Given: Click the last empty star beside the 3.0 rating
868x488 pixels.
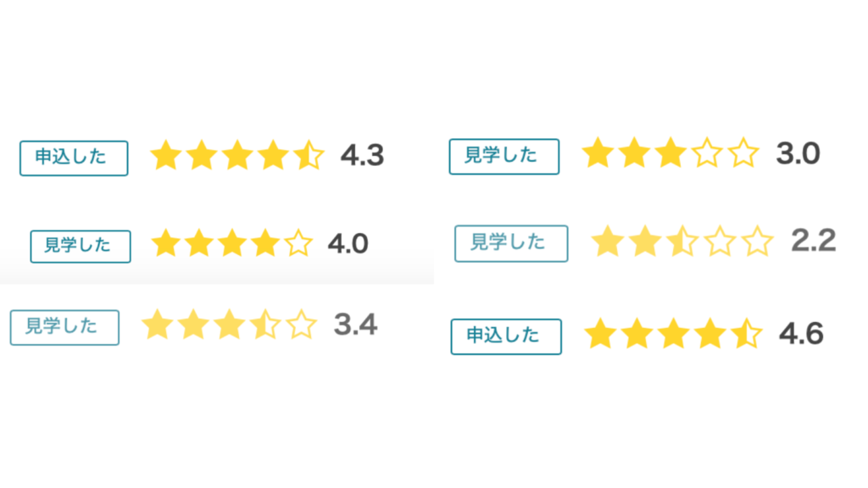Looking at the screenshot, I should [743, 154].
